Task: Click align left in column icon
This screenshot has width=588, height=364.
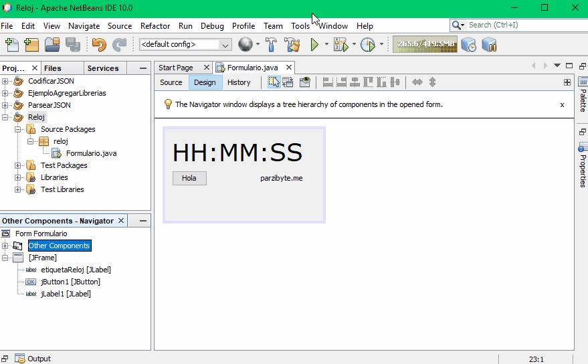Action: point(328,82)
